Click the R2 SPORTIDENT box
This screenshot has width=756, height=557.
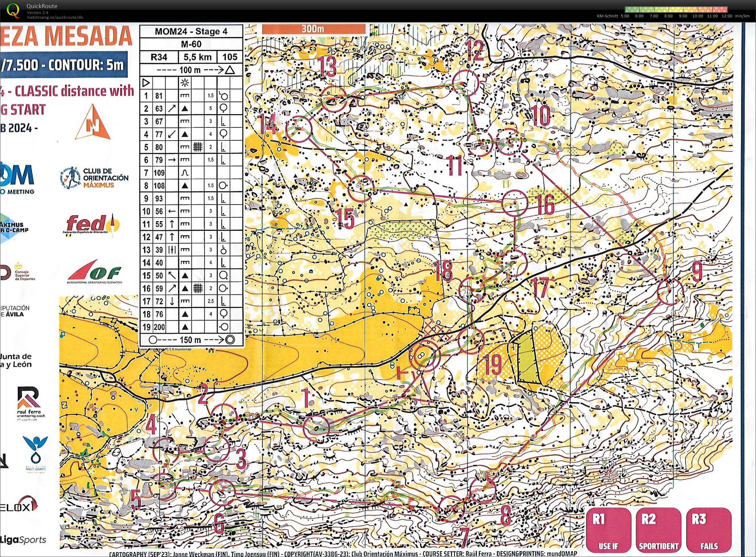click(x=658, y=530)
